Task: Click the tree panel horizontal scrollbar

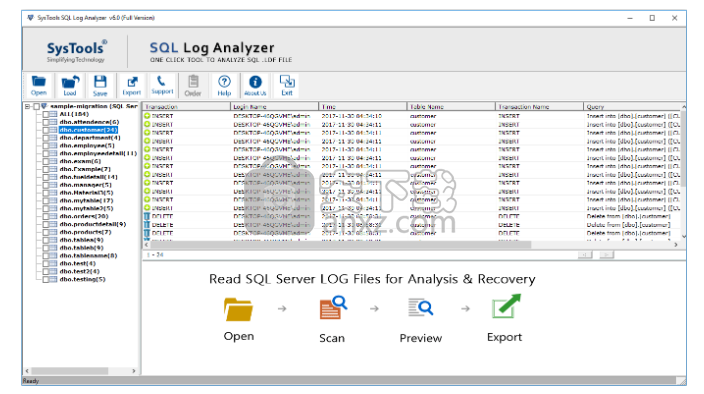Action: click(70, 371)
